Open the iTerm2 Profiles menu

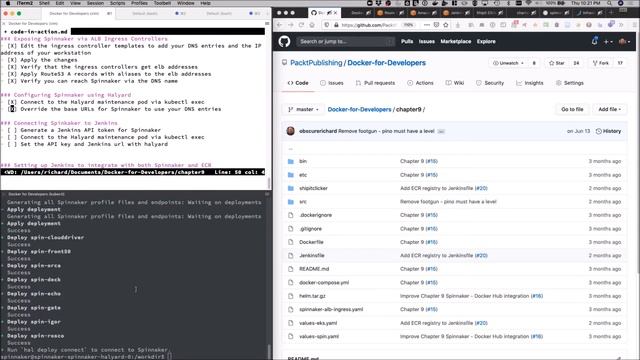139,3
